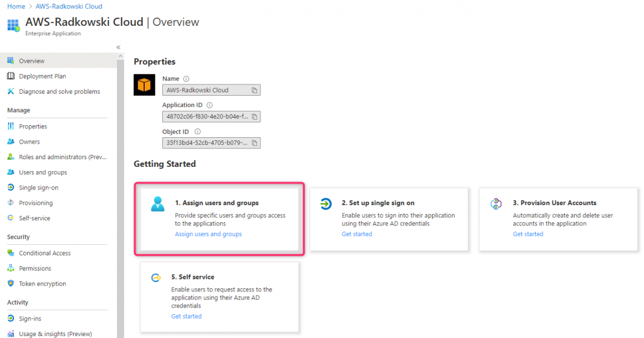This screenshot has width=644, height=338.
Task: Click Get started under Provision User Accounts
Action: tap(528, 234)
